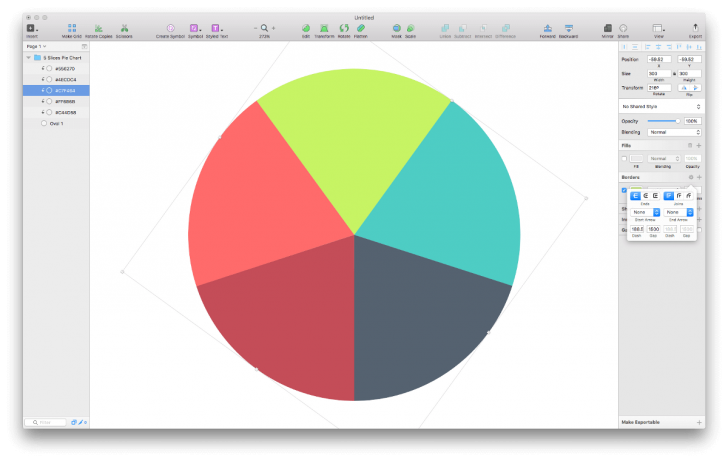Zoom out with the minus button
This screenshot has width=728, height=461.
click(255, 28)
